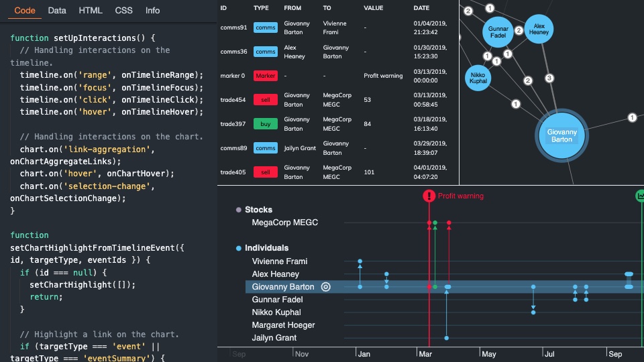Click the Nikko Kuphal node in the chart
Screen dimensions: 644x362
pyautogui.click(x=478, y=76)
